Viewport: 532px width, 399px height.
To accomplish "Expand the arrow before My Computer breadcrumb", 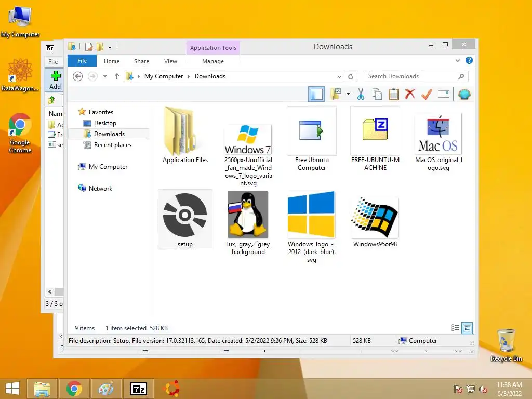I will (138, 76).
